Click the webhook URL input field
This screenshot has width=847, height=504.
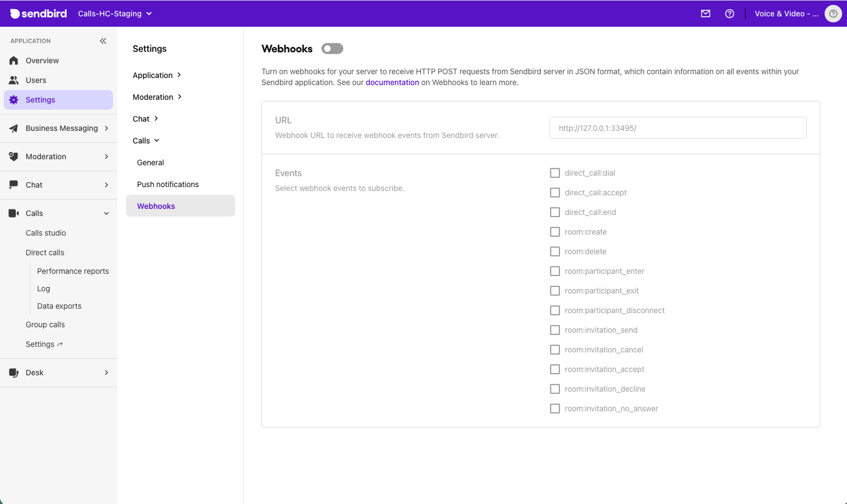tap(678, 128)
